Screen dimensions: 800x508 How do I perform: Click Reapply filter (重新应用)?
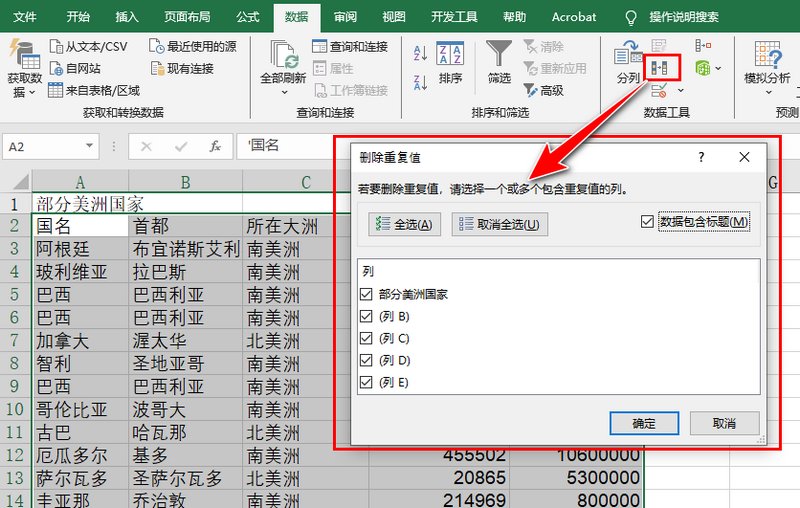click(x=555, y=68)
